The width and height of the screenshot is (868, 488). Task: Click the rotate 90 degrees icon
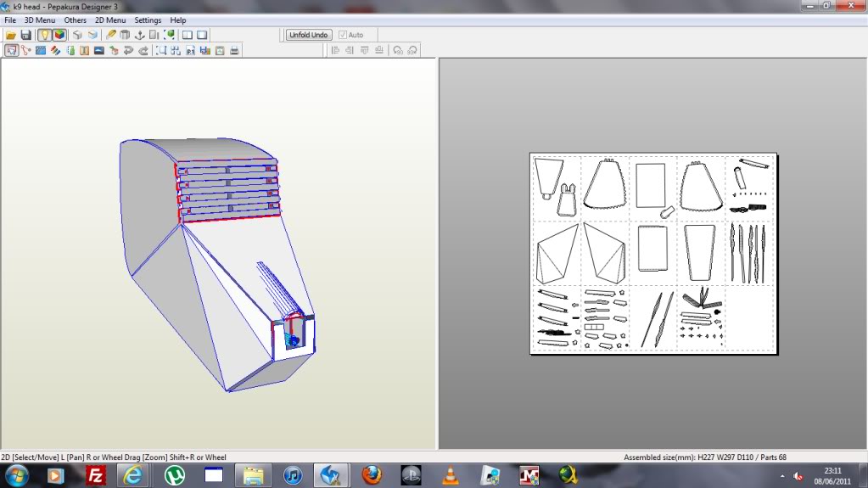[397, 50]
